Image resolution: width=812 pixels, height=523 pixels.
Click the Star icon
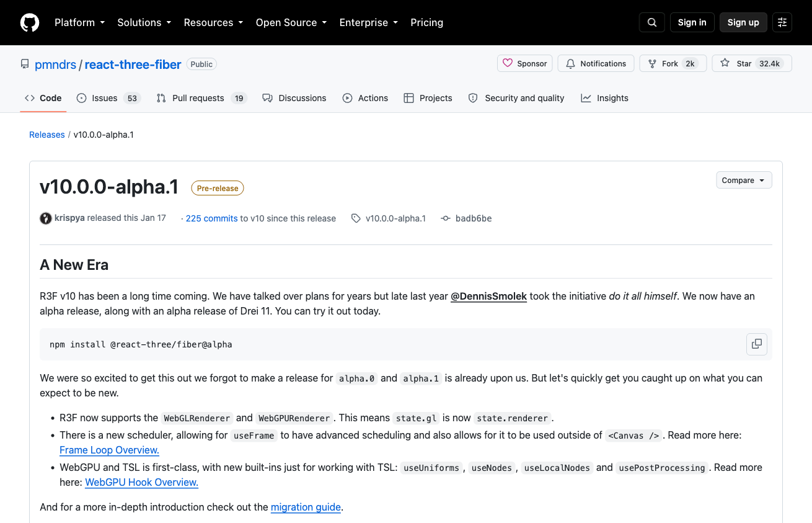tap(725, 63)
